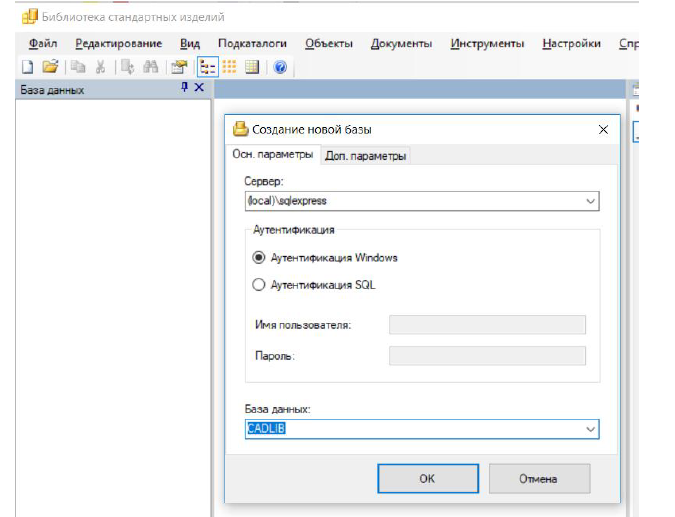Click the app icon in the title bar
Viewport: 675px width, 517px height.
[30, 16]
